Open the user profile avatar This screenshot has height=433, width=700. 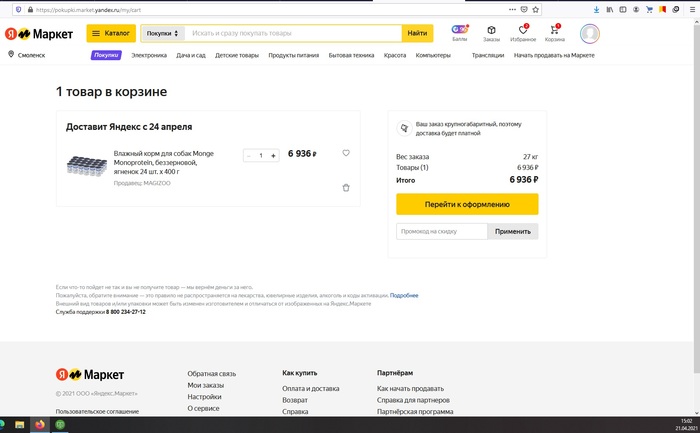(590, 33)
